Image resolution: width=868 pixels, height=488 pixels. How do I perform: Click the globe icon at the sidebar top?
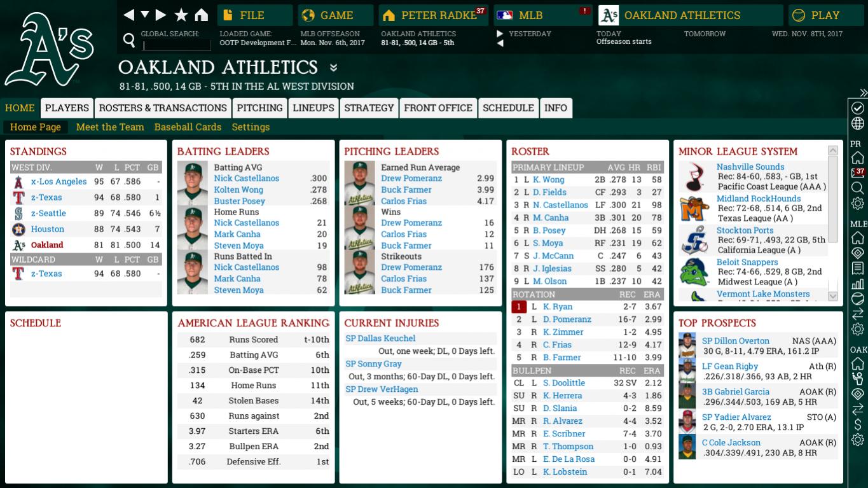click(x=857, y=122)
